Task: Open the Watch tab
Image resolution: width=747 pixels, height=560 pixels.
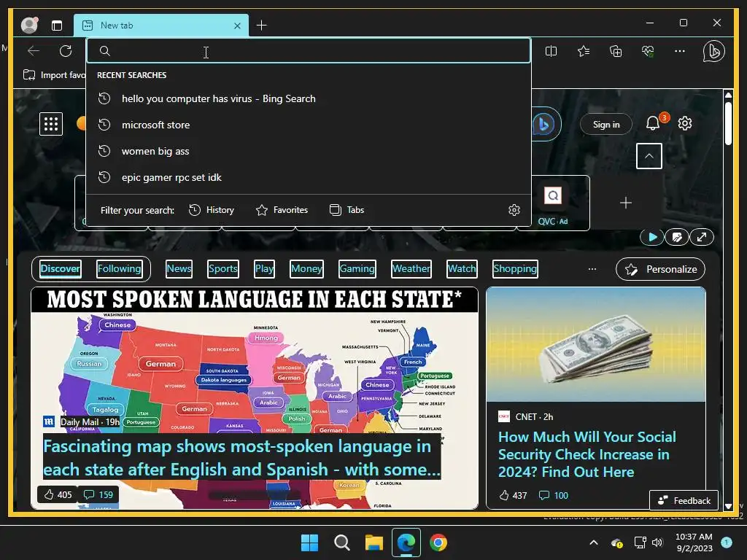Action: pos(462,268)
